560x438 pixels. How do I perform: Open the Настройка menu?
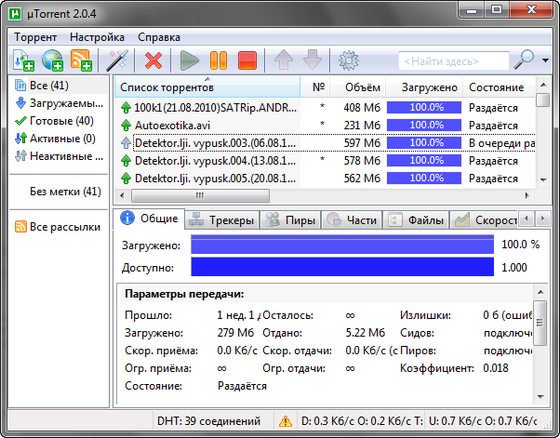pos(97,37)
